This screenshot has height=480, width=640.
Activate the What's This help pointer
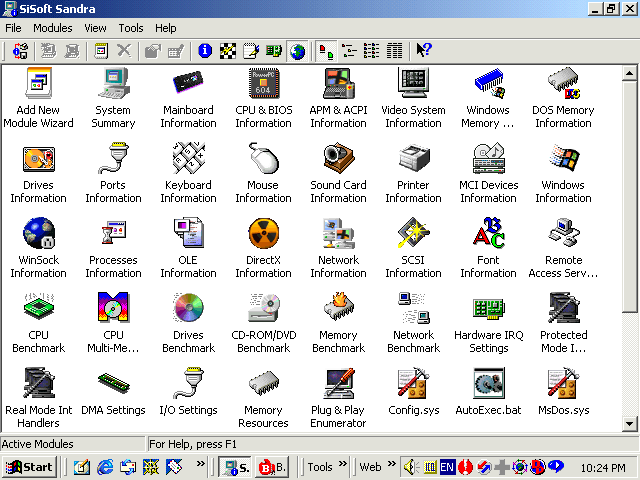[424, 51]
